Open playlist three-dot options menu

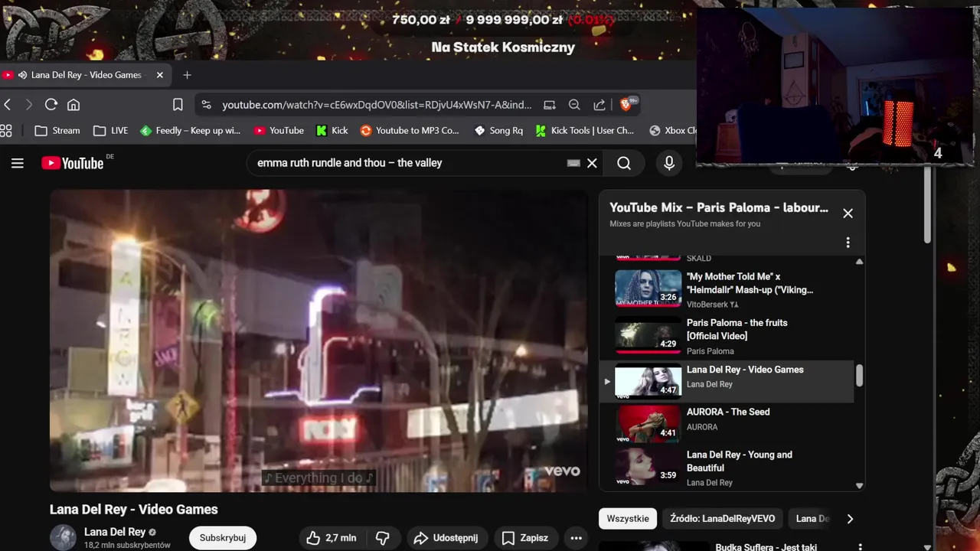tap(848, 243)
